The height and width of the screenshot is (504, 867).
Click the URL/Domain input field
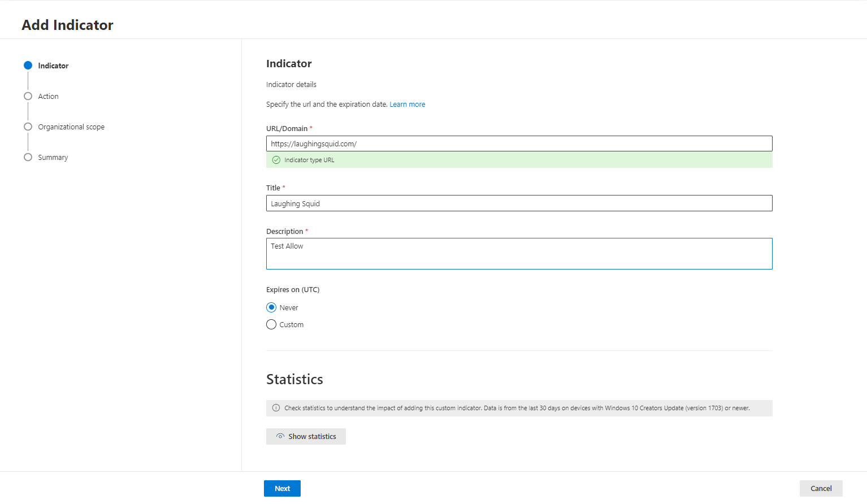(519, 143)
